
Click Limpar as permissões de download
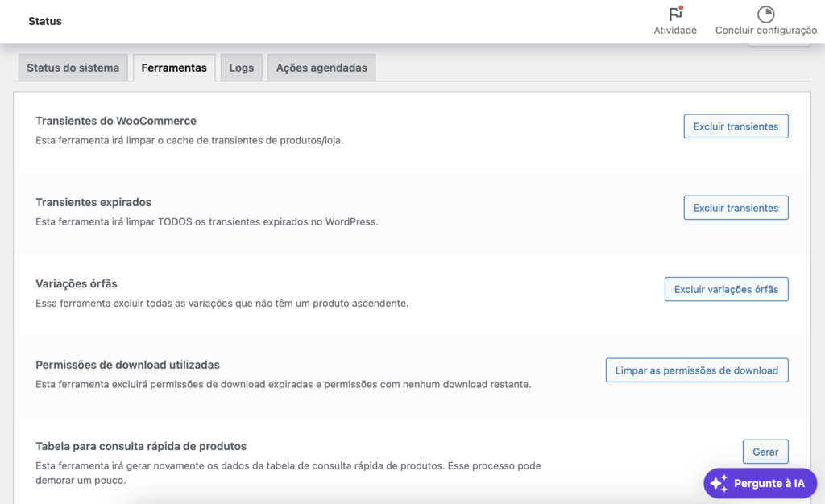(696, 370)
